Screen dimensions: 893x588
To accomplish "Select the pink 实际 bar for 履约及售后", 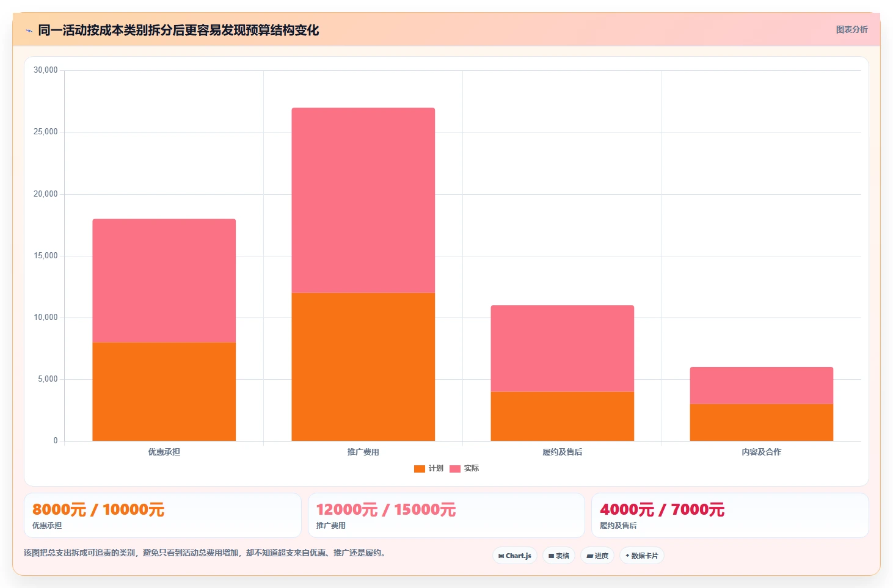I will 563,349.
